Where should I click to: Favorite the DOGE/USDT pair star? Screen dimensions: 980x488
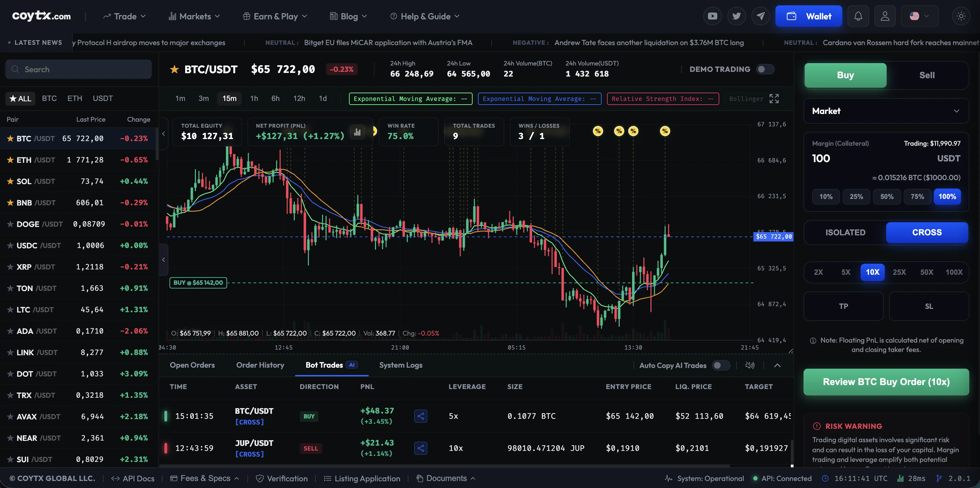10,224
